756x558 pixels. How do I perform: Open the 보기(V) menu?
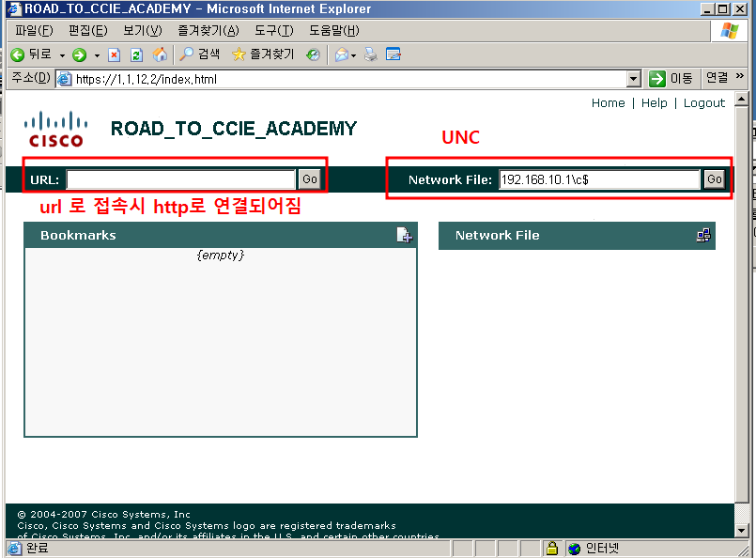point(142,31)
